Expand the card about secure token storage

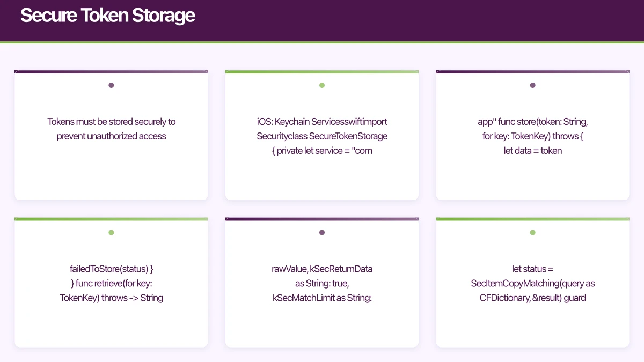[x=111, y=135]
